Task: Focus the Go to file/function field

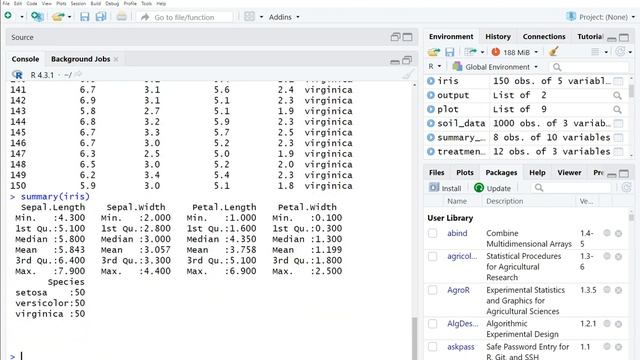Action: click(x=184, y=17)
